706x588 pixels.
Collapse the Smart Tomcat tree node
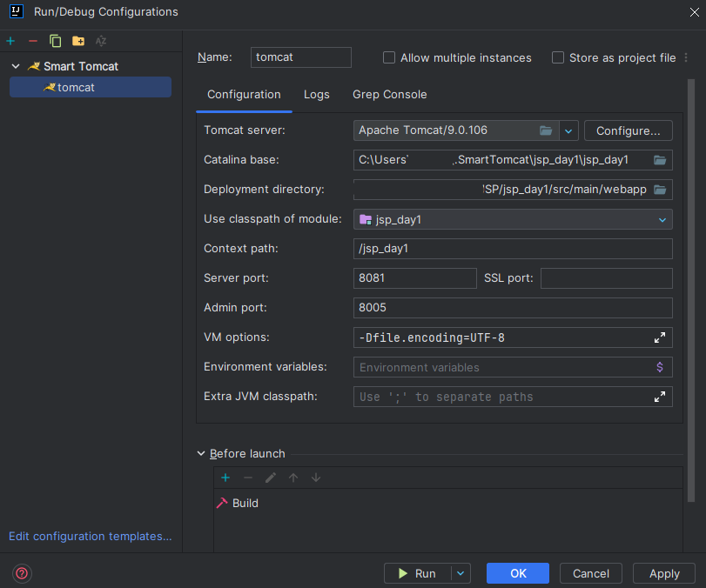16,67
